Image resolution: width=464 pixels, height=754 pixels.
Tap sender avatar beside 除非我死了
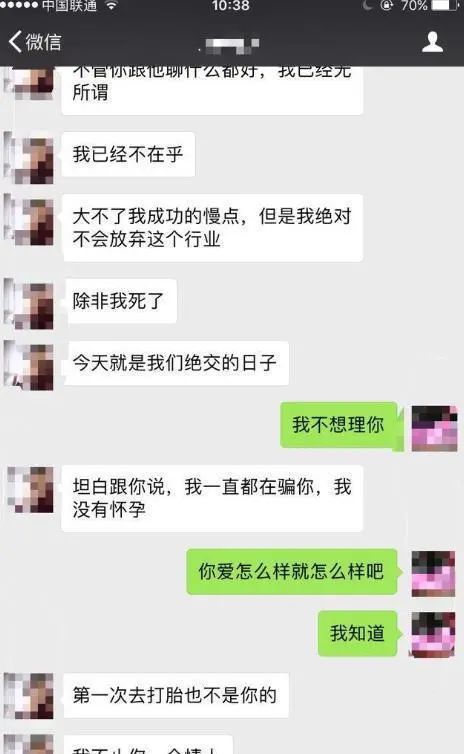click(x=29, y=304)
